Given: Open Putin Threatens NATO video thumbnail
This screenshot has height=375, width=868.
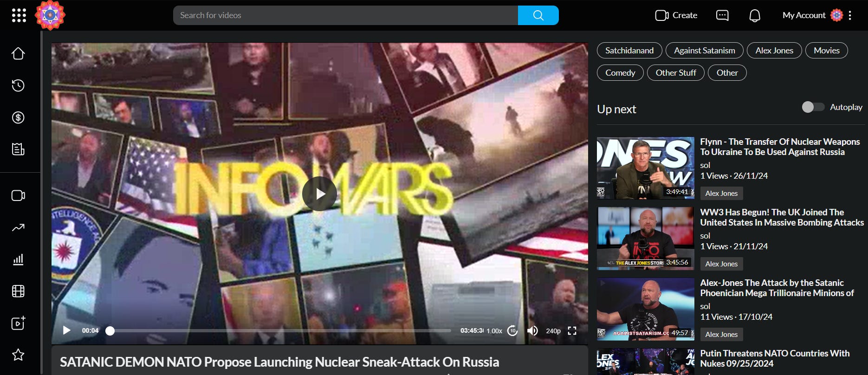Looking at the screenshot, I should point(646,362).
